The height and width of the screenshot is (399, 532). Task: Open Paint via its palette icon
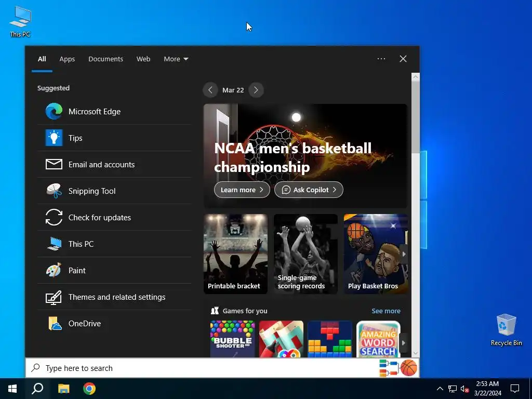54,270
